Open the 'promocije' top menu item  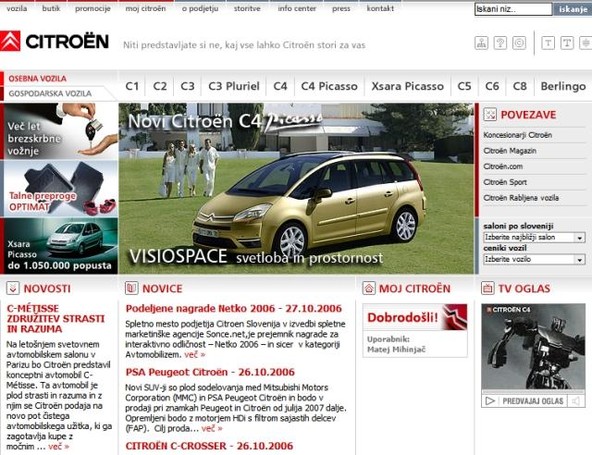point(92,8)
